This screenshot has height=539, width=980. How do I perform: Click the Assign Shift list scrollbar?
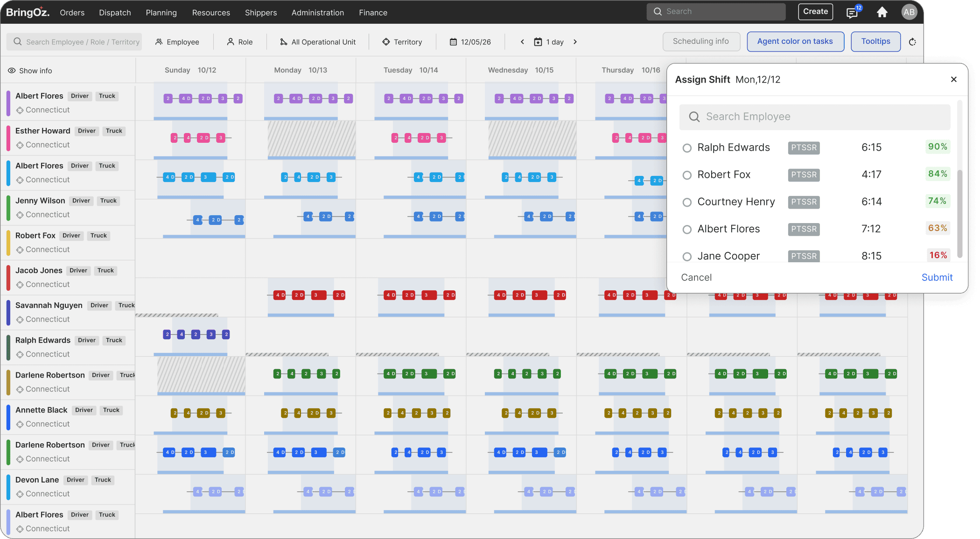(959, 214)
